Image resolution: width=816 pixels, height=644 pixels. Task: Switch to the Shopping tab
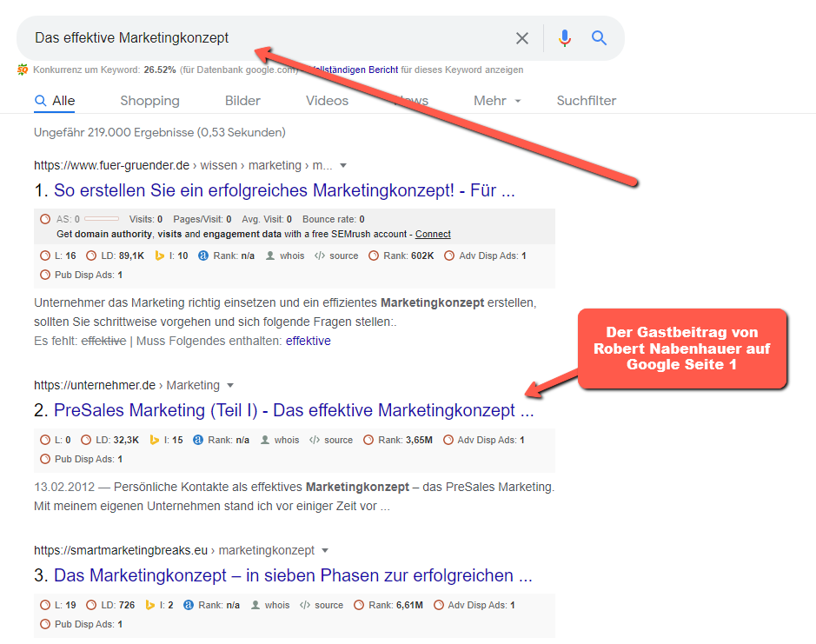pyautogui.click(x=149, y=101)
